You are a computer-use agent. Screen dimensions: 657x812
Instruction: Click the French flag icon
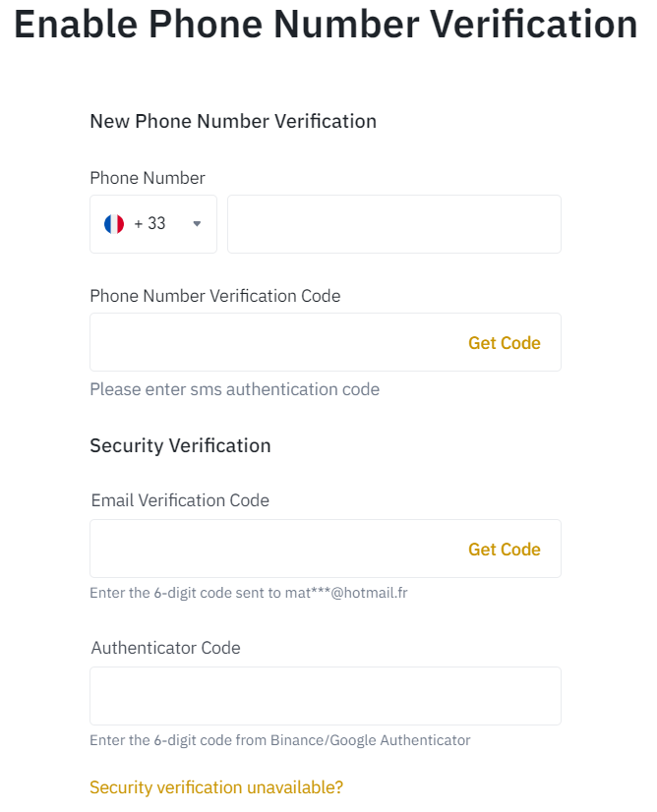click(x=114, y=224)
